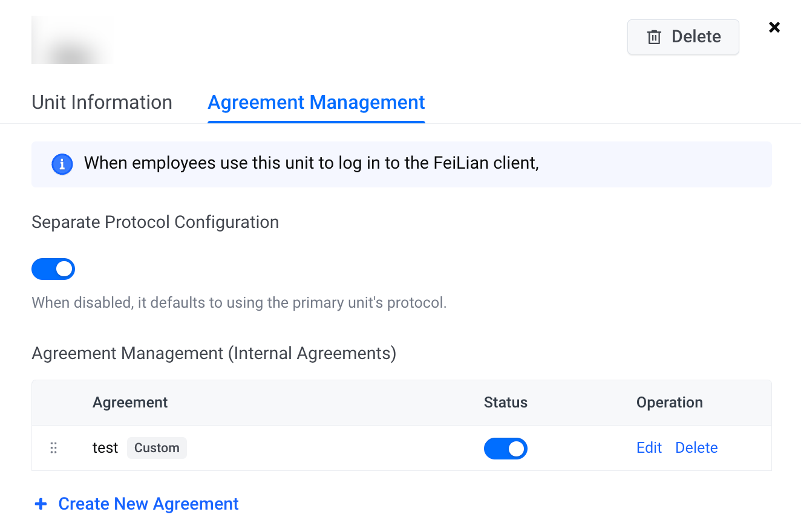
Task: Click the Custom tag on test row
Action: (157, 448)
